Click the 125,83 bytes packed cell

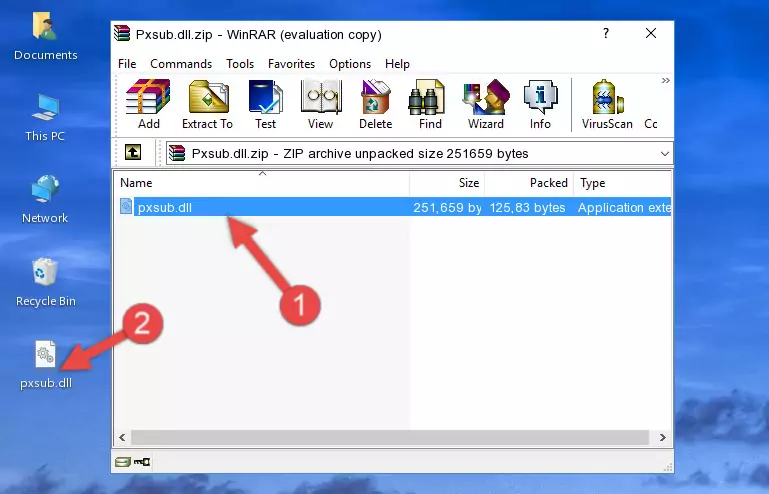click(x=527, y=208)
